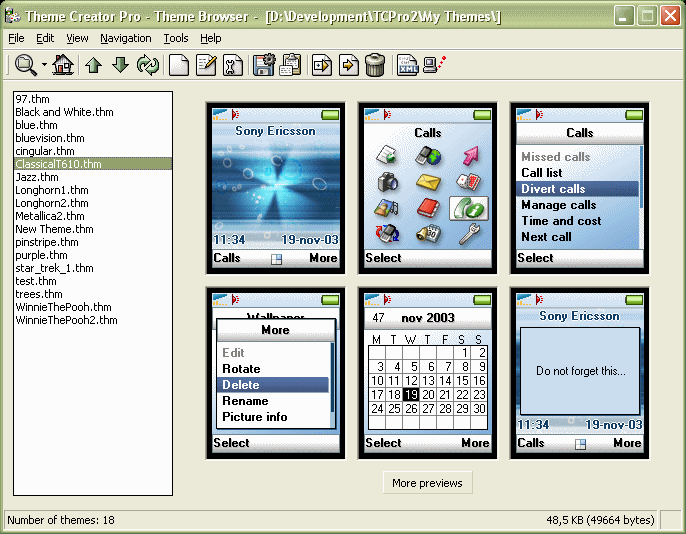
Task: Edit the selected theme with pencil icon
Action: [206, 66]
